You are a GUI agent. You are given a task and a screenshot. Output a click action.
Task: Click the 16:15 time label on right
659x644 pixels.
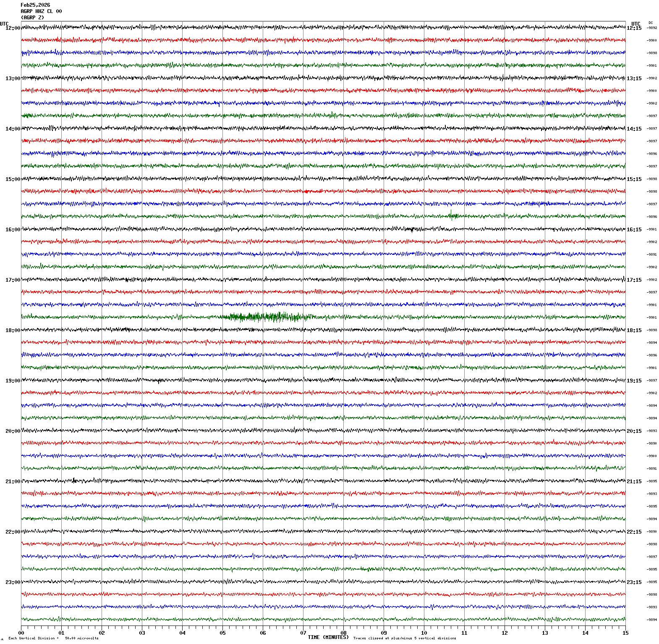(634, 230)
